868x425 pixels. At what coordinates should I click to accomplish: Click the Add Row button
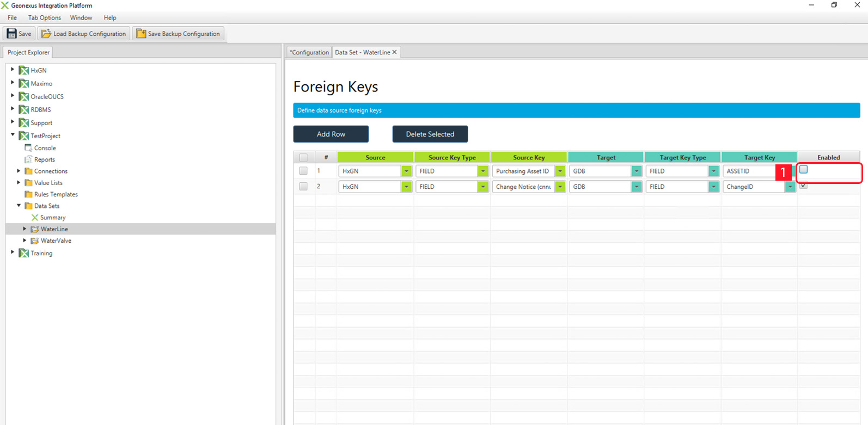(x=331, y=134)
